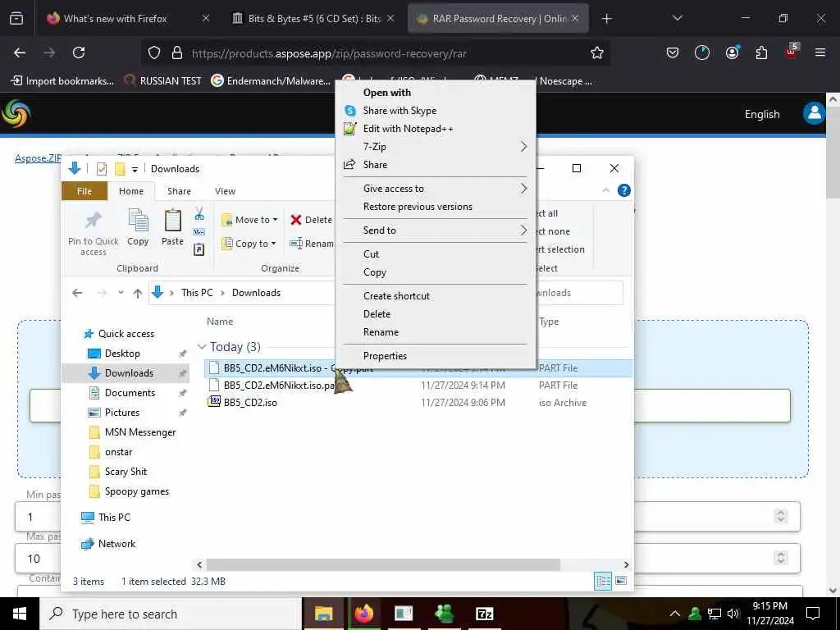
Task: Open Scary Shit folder in sidebar
Action: click(x=126, y=472)
